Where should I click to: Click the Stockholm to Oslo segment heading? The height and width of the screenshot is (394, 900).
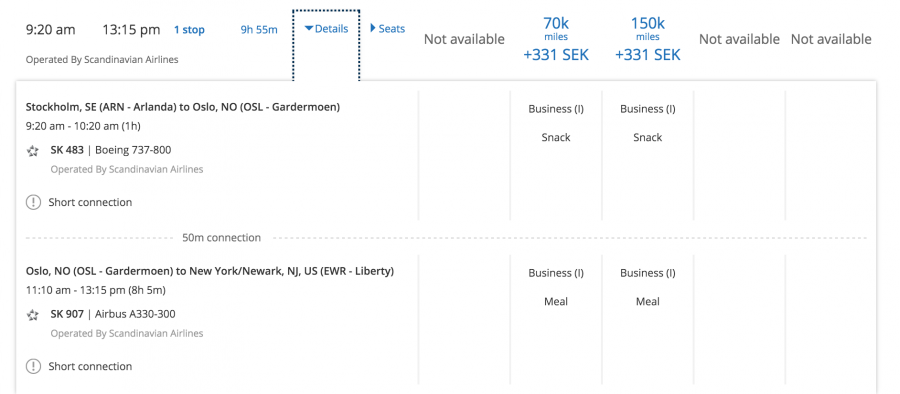[183, 107]
